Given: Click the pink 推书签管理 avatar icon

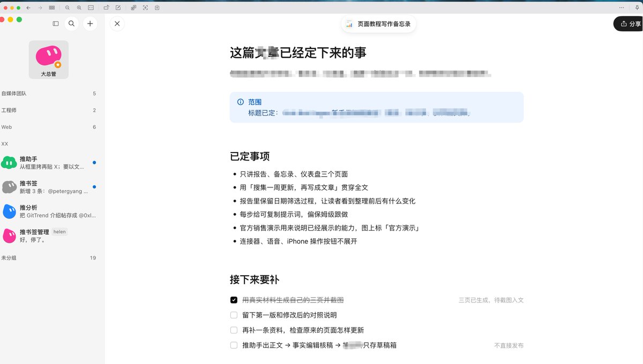Looking at the screenshot, I should pos(9,236).
